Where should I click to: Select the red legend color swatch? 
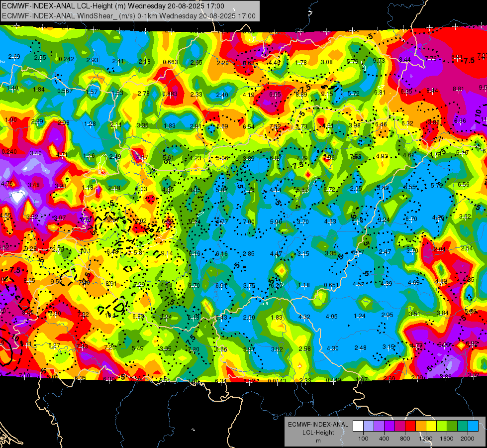coord(410,426)
